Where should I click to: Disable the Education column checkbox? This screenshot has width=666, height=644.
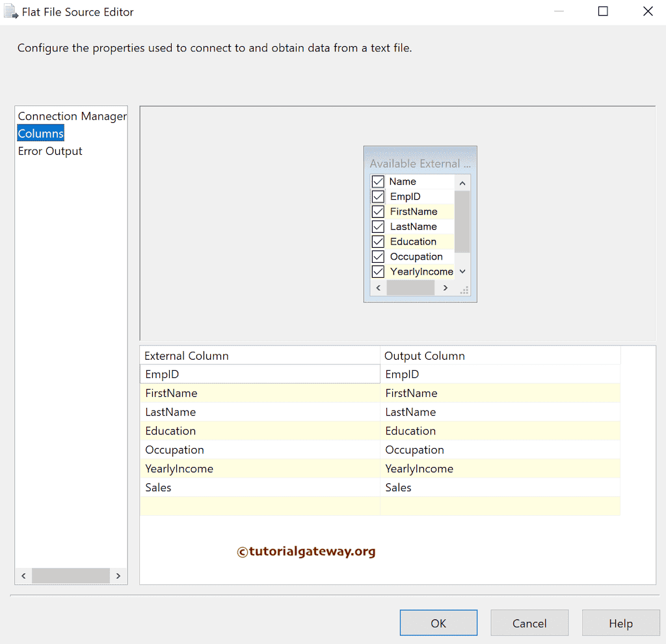378,241
